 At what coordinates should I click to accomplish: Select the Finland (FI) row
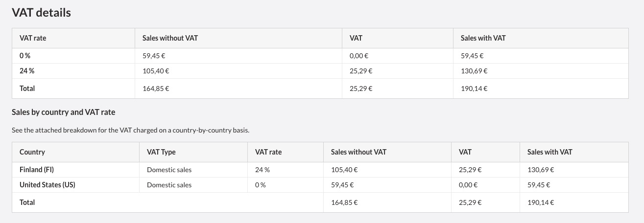[320, 170]
